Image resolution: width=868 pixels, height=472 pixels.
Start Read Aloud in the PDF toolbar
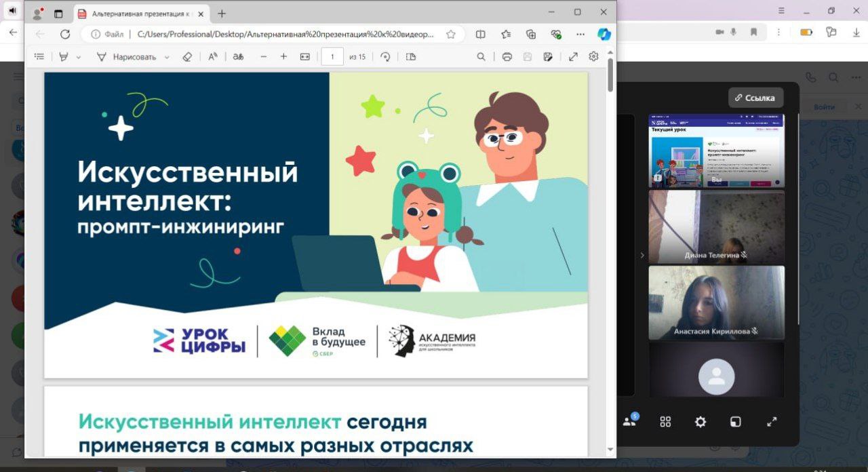point(213,57)
